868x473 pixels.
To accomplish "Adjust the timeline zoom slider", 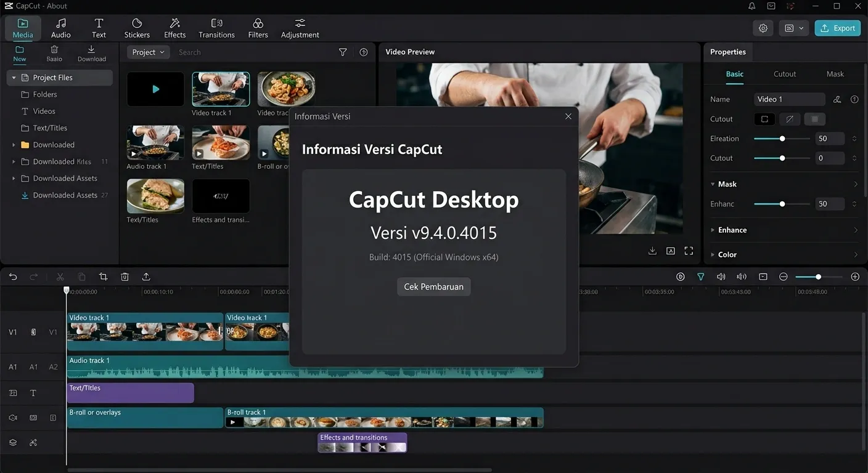I will (x=818, y=277).
